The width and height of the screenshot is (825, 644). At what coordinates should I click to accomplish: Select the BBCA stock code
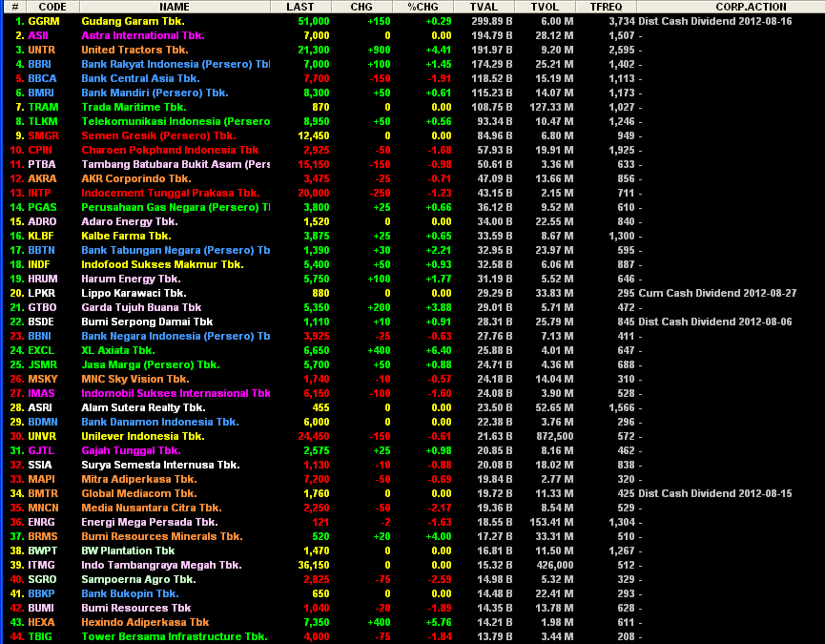pos(42,78)
